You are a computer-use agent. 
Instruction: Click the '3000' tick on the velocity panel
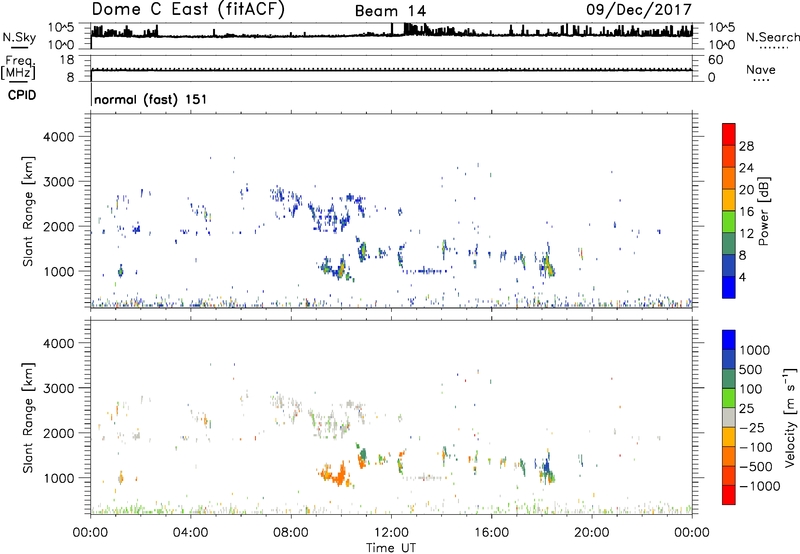click(x=58, y=388)
